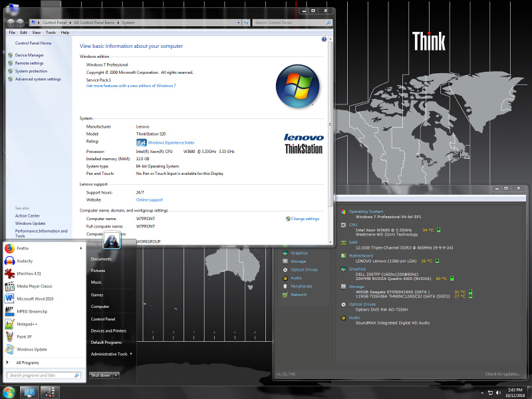532x399 pixels.
Task: Open Firefox from the Start menu
Action: click(23, 248)
